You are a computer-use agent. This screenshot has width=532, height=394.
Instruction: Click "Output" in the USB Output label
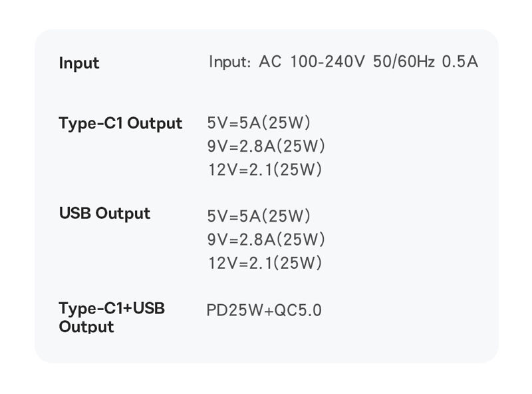(123, 214)
